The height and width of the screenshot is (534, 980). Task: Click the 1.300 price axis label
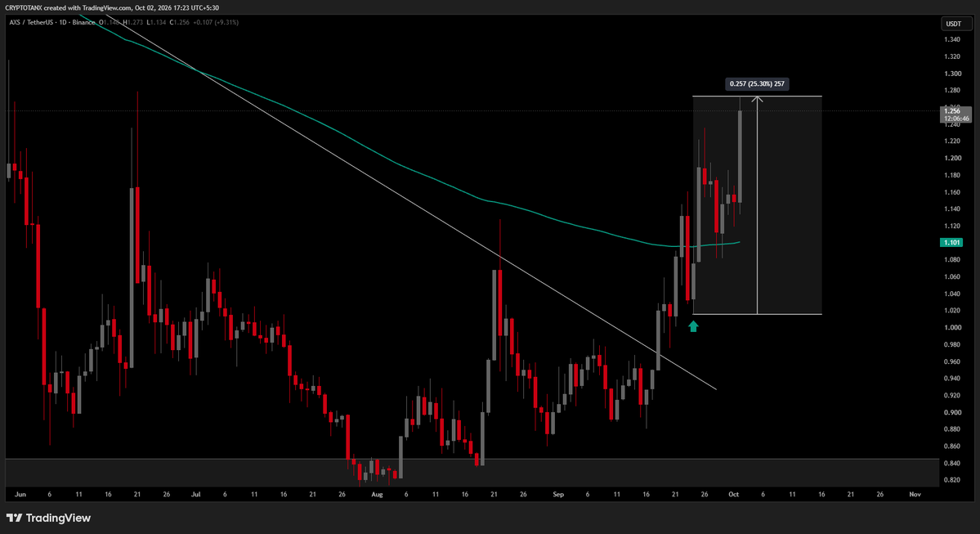click(x=952, y=73)
